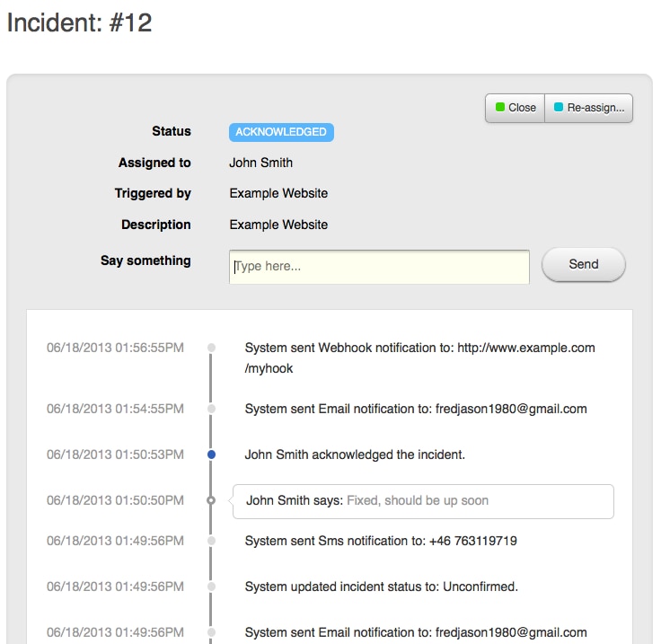
Task: Click the http://www.example.com/myhook webhook URL
Action: tap(420, 357)
